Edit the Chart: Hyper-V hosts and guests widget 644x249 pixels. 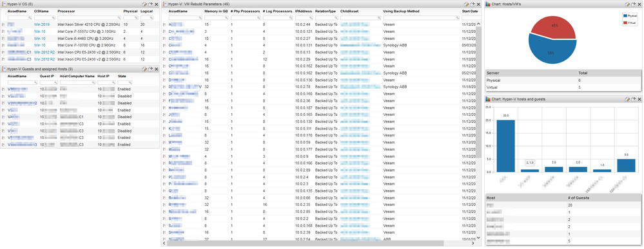point(627,99)
